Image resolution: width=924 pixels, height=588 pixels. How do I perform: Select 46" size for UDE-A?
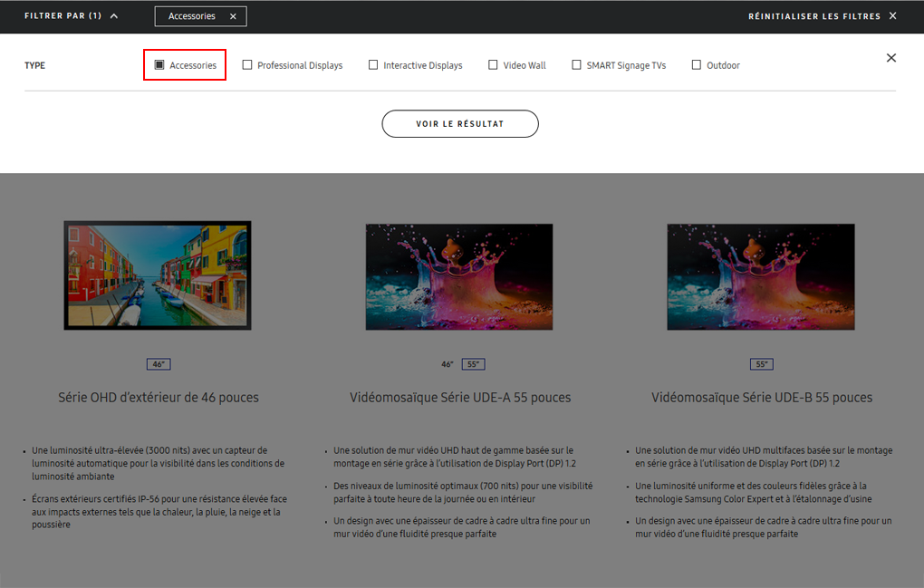pyautogui.click(x=448, y=364)
